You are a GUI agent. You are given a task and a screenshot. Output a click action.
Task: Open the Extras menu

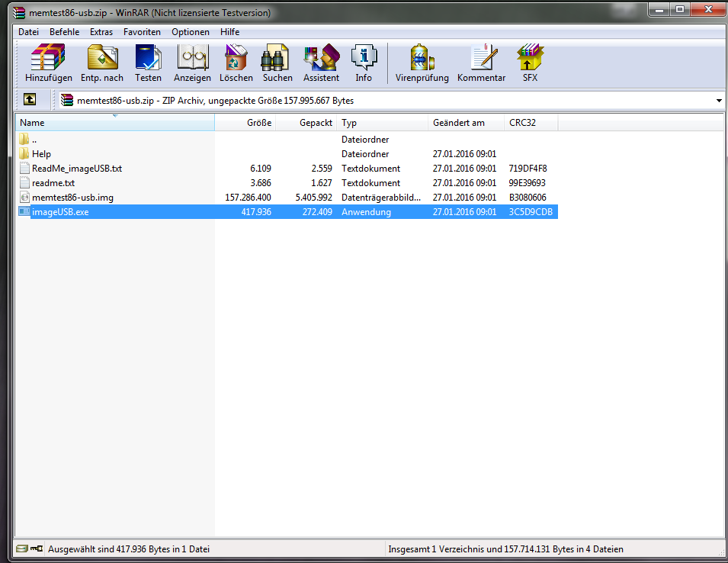pos(101,31)
